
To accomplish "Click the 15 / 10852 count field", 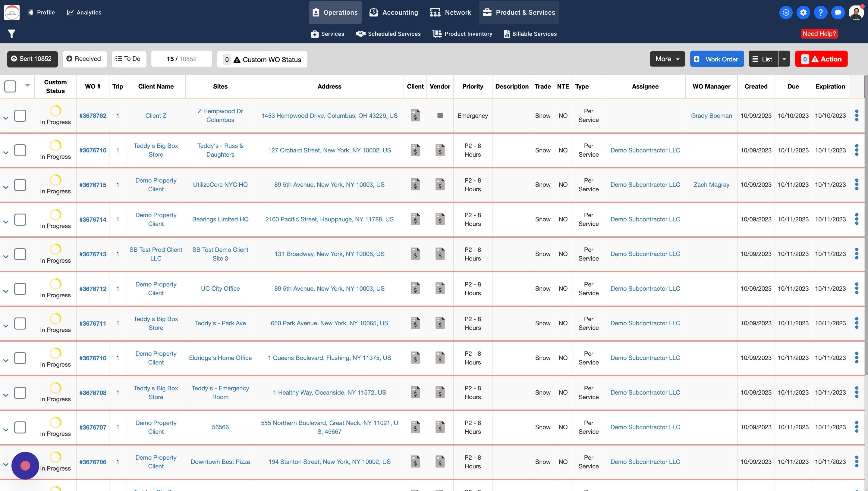I will pos(181,59).
